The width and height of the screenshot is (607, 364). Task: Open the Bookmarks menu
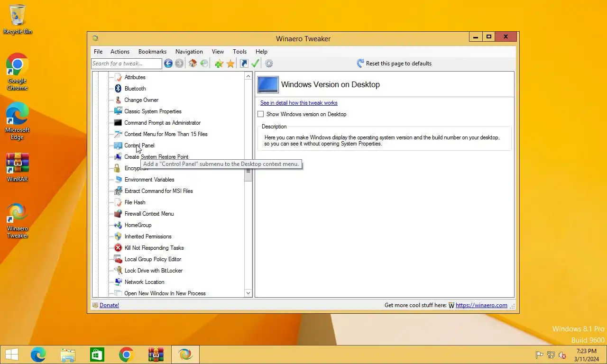[152, 52]
